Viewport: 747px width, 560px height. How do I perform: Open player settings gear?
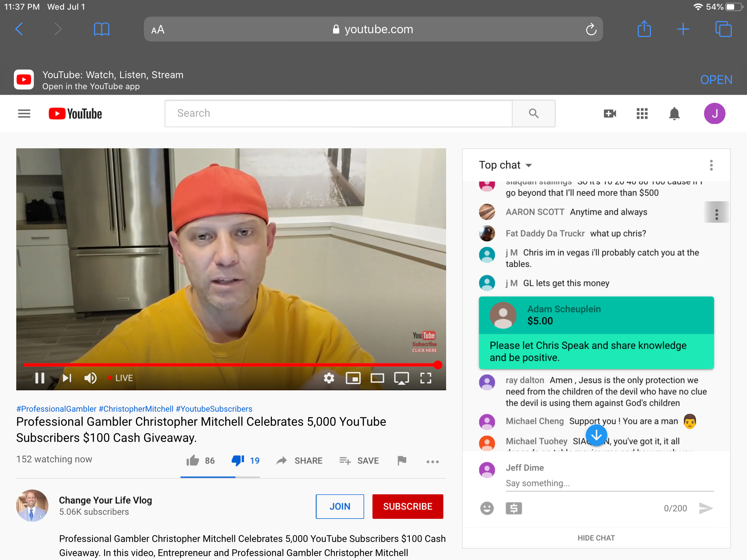[x=329, y=378]
